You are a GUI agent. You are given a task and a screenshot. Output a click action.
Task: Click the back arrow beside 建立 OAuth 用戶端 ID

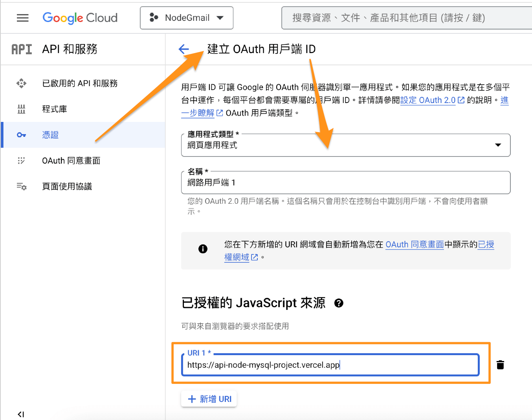(183, 49)
